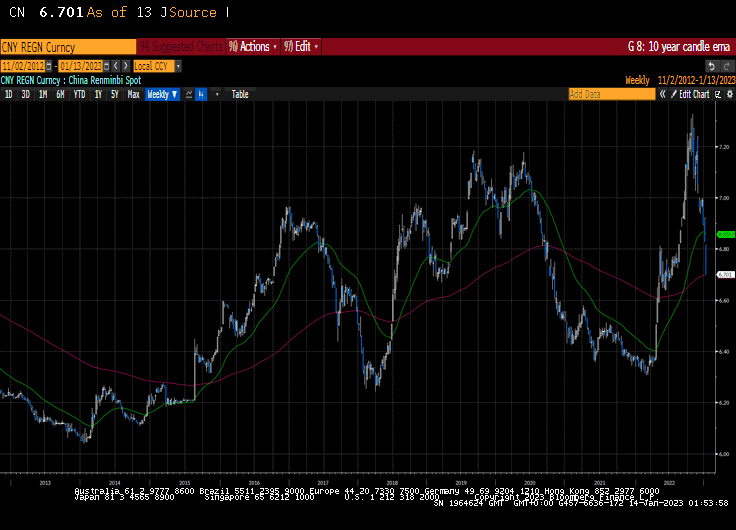Open chart annotation checklist icon
736x530 pixels.
click(x=718, y=94)
